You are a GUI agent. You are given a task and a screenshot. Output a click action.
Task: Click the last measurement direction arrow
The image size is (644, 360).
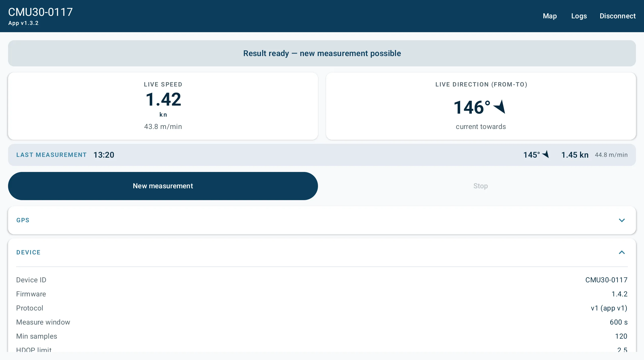(546, 154)
